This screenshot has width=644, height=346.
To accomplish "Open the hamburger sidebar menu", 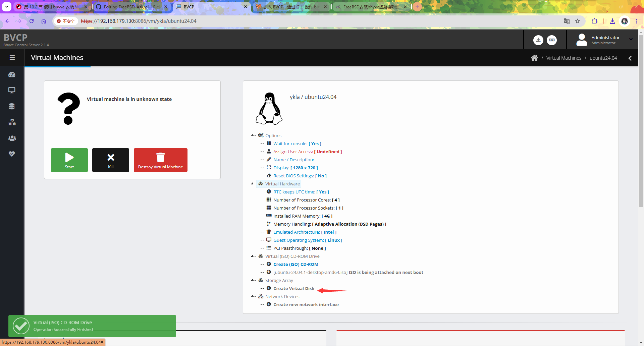I will click(x=12, y=58).
